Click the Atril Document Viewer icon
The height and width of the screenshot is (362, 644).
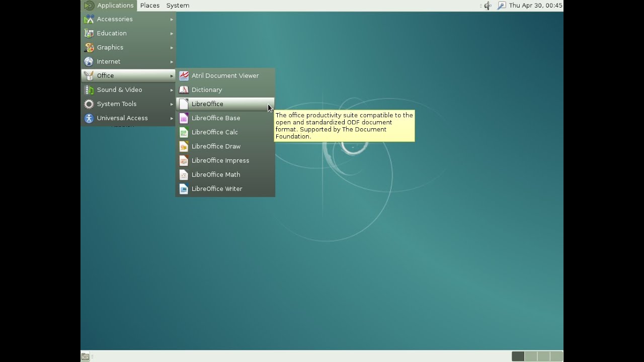point(184,75)
